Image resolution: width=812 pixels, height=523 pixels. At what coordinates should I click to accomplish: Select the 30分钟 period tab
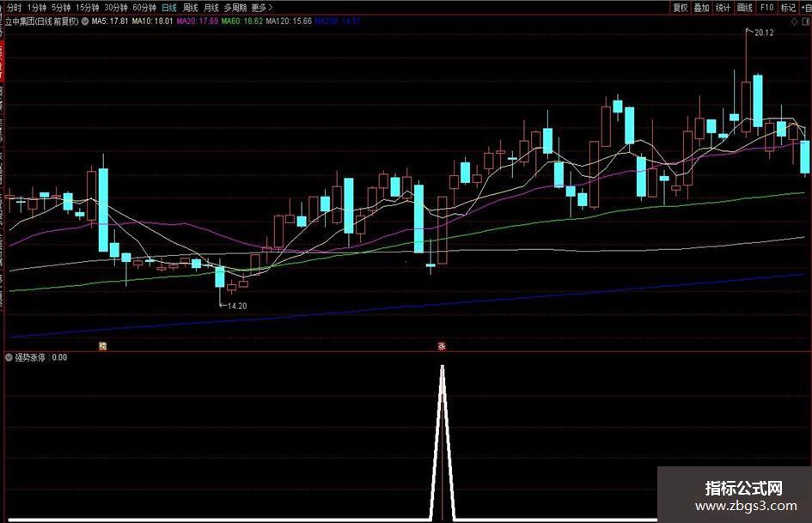(115, 8)
